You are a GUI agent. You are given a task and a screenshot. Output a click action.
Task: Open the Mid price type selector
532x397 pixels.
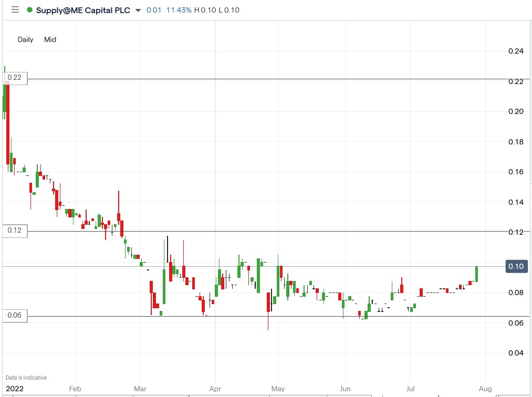(x=50, y=39)
